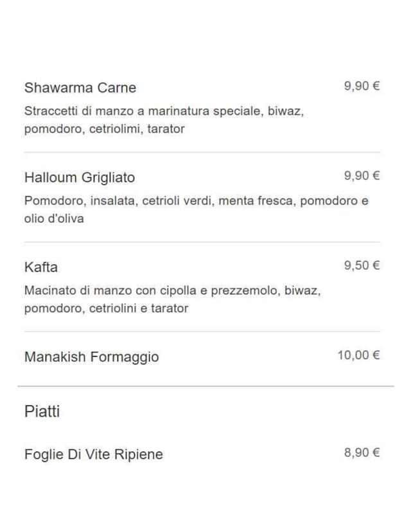Screen dimensions: 411x532
Task: Open the Halloum Grigliato dish
Action: click(80, 177)
